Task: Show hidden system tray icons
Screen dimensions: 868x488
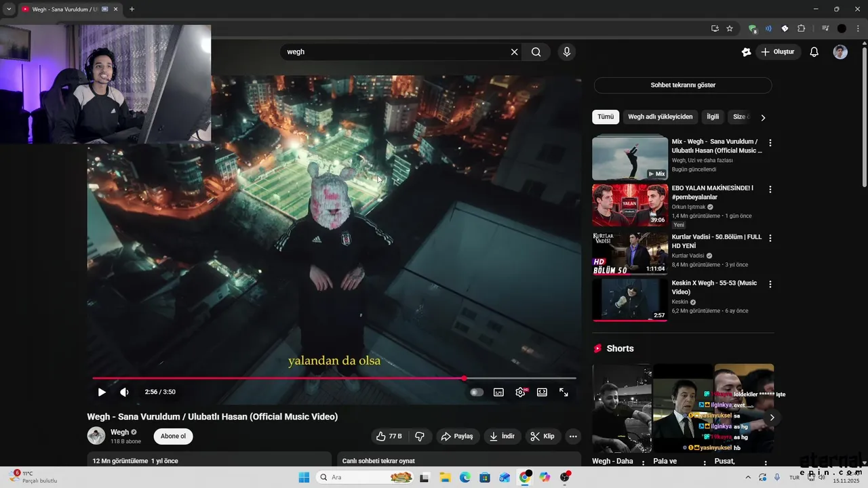Action: click(749, 477)
